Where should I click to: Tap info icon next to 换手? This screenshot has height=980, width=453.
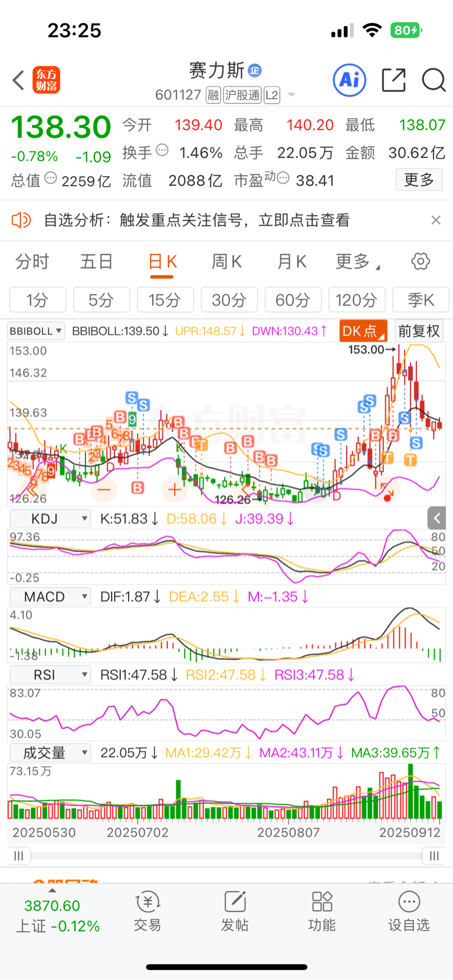(x=162, y=151)
